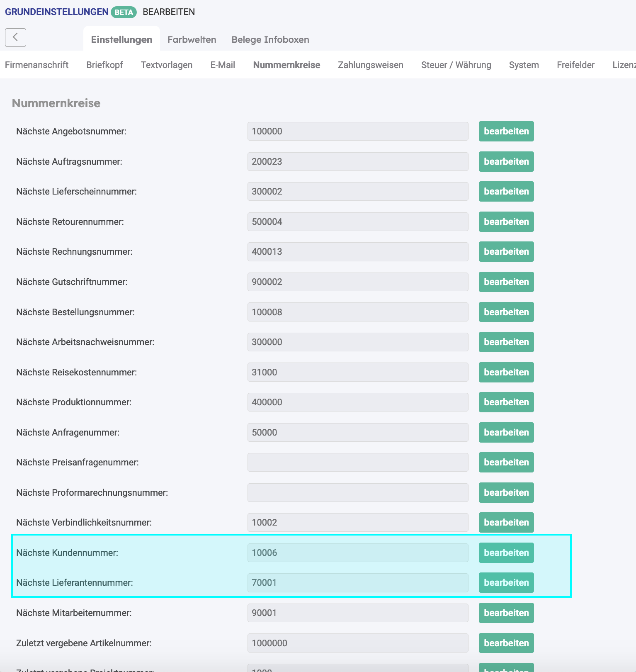Navigate to the Freifelder section

575,65
